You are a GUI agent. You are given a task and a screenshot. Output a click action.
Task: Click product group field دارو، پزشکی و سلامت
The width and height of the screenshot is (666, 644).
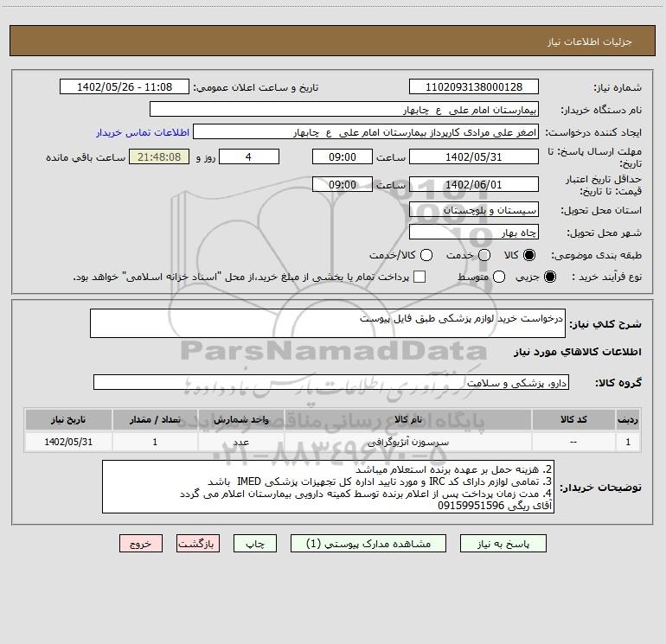pyautogui.click(x=331, y=382)
